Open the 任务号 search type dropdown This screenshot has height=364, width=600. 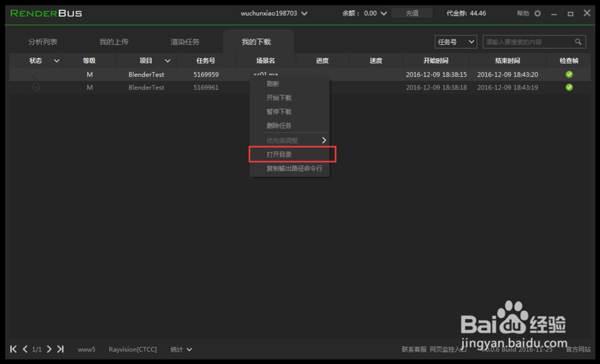tap(456, 41)
